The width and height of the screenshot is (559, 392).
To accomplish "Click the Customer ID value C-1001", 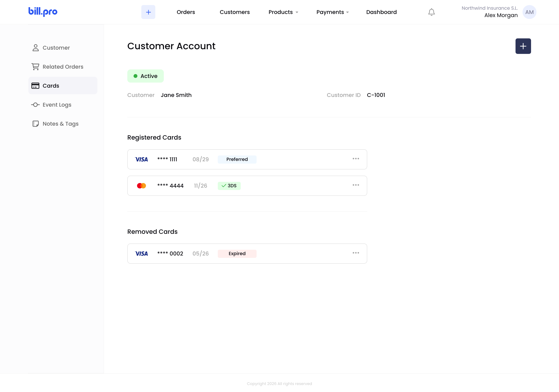I will [x=376, y=95].
